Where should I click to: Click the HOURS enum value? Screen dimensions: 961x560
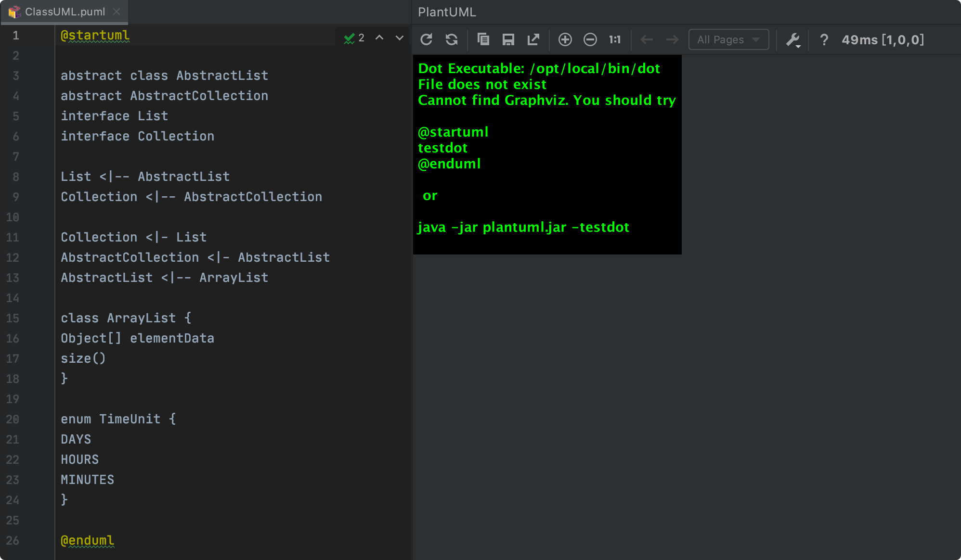(x=79, y=459)
